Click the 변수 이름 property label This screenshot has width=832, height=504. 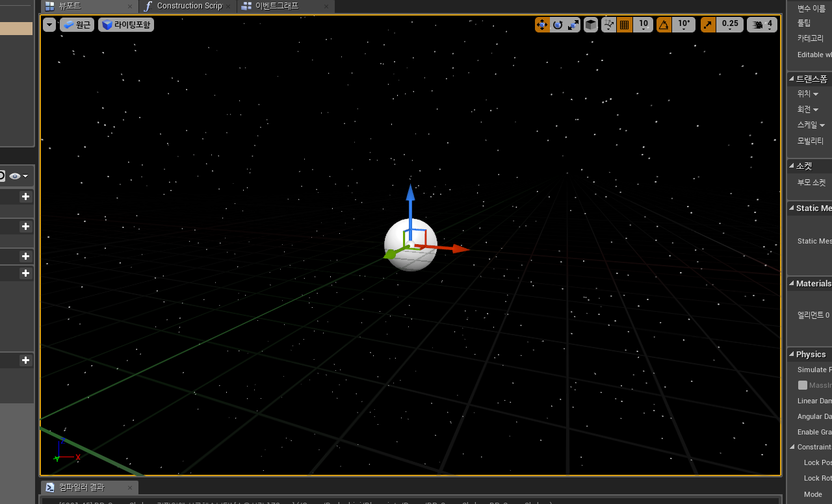point(811,8)
